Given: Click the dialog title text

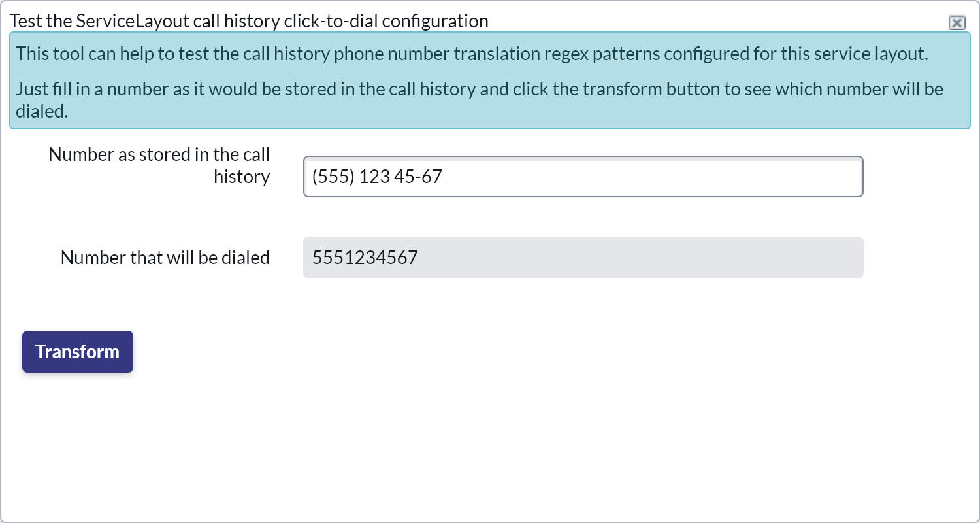Looking at the screenshot, I should (x=249, y=21).
